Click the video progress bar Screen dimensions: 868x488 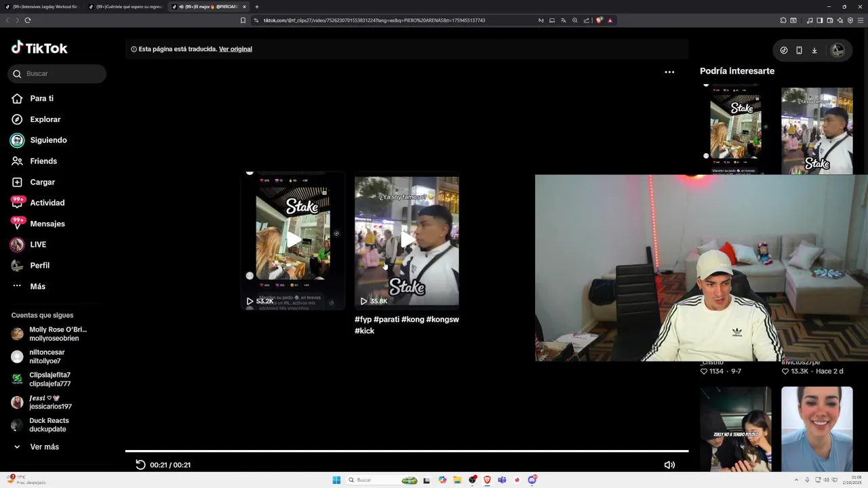[407, 451]
